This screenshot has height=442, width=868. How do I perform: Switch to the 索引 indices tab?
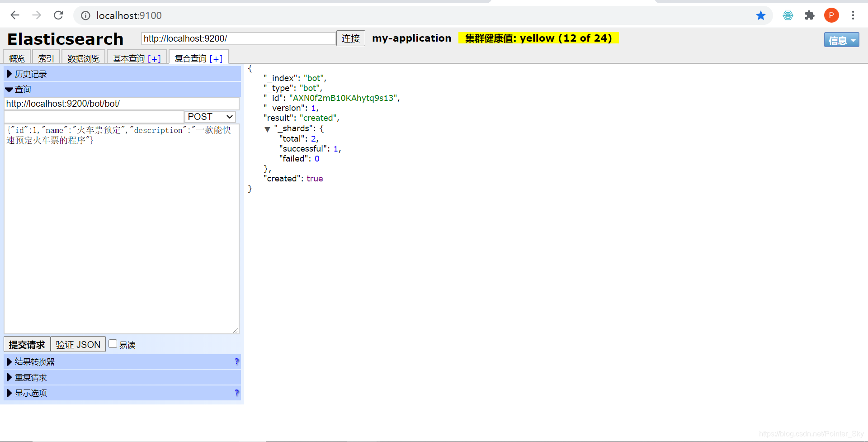click(46, 58)
